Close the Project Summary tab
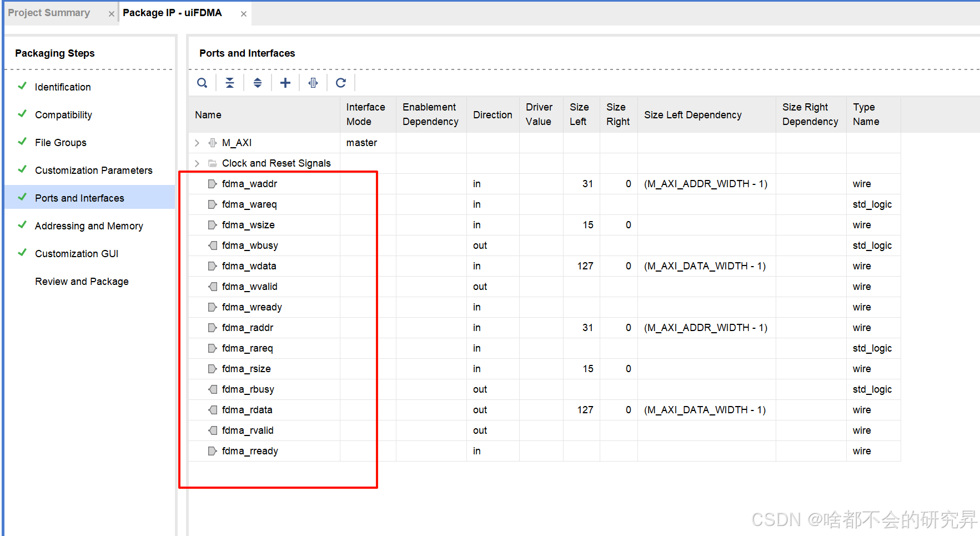The image size is (980, 536). 112,14
